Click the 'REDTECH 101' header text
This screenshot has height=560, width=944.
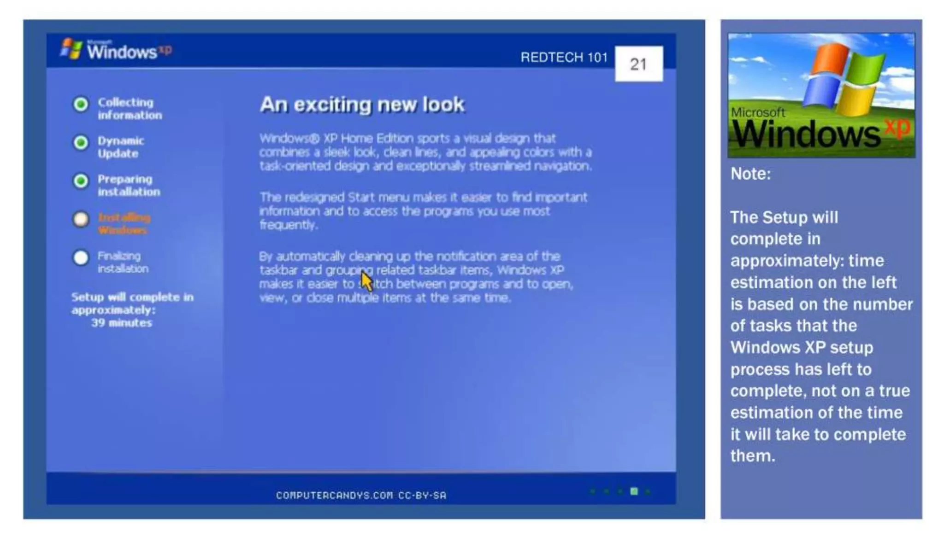pyautogui.click(x=564, y=57)
